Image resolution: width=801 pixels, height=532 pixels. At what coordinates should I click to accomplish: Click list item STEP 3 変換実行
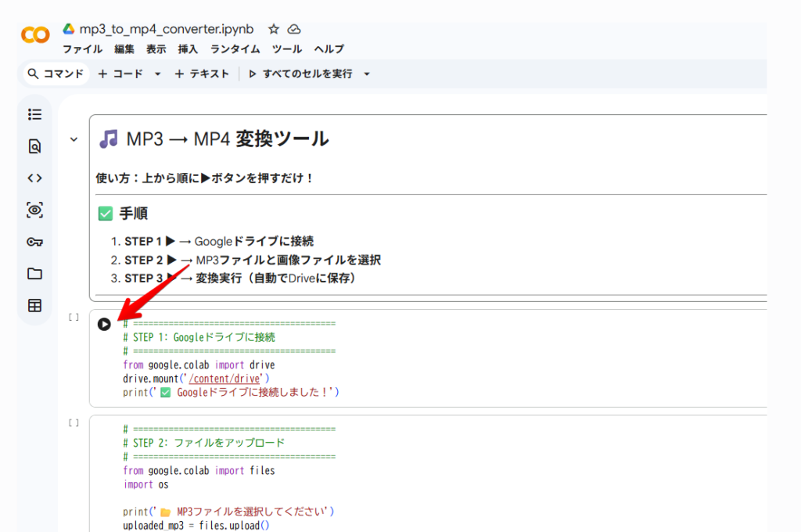coord(240,279)
